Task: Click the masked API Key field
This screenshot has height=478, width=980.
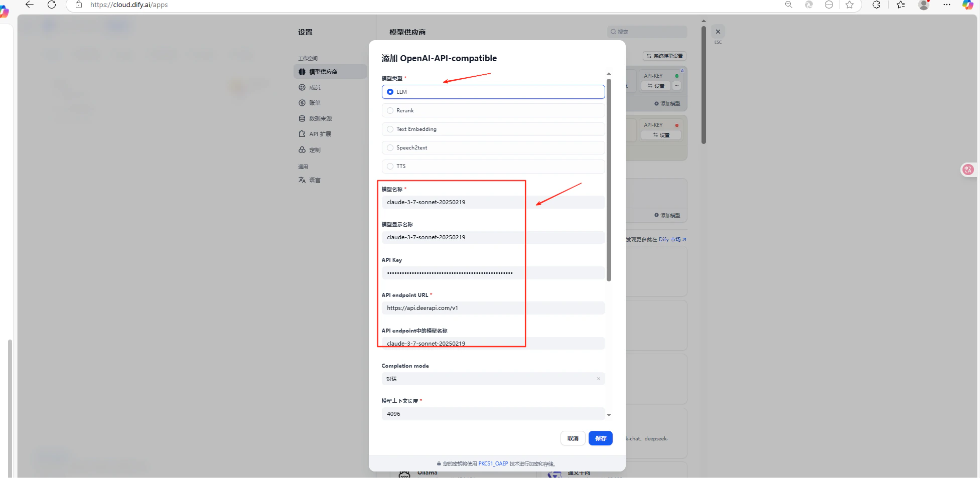Action: (x=493, y=273)
